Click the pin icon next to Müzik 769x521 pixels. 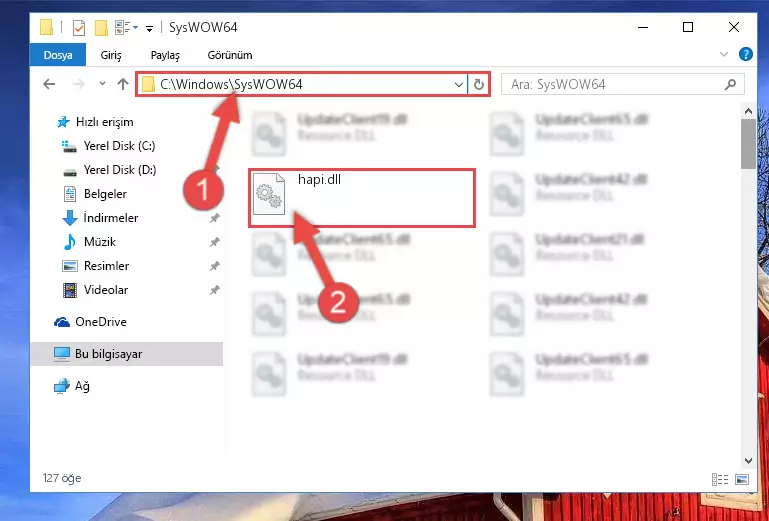pyautogui.click(x=215, y=242)
